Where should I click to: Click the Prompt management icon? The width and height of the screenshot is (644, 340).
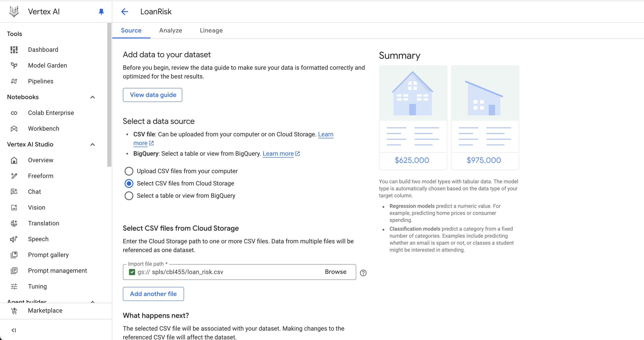[14, 271]
